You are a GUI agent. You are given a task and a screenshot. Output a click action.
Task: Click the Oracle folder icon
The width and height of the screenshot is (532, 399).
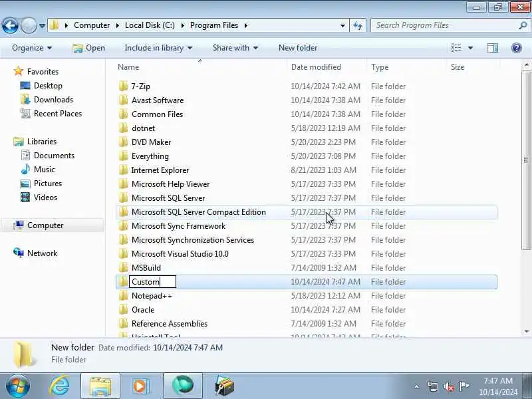pyautogui.click(x=123, y=310)
